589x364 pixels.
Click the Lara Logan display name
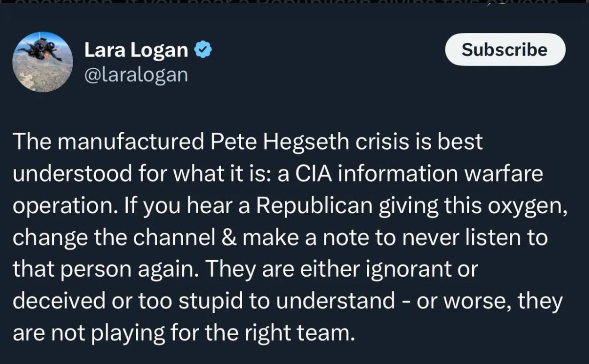[x=136, y=50]
